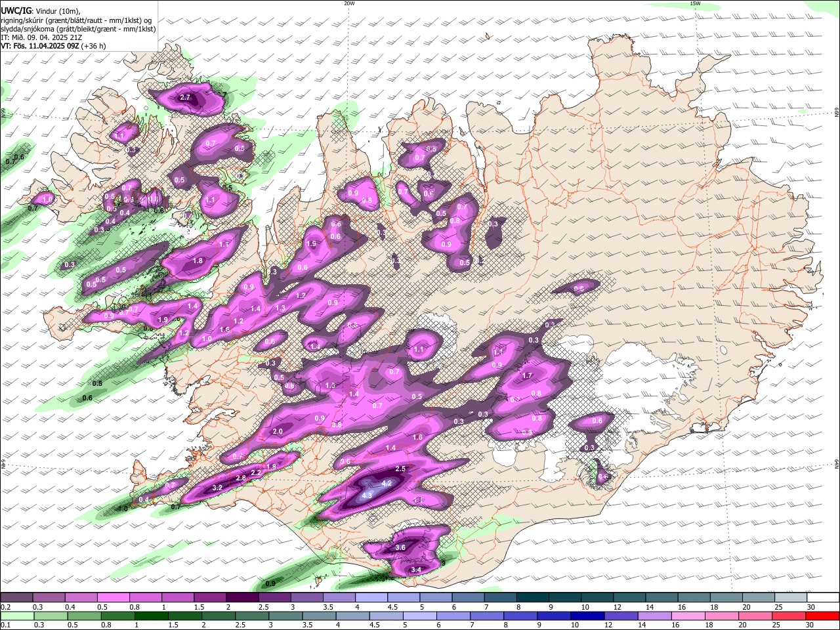Select the IT: Mið. 09. 04. 2025 21Z line
This screenshot has width=840, height=630.
tap(41, 37)
